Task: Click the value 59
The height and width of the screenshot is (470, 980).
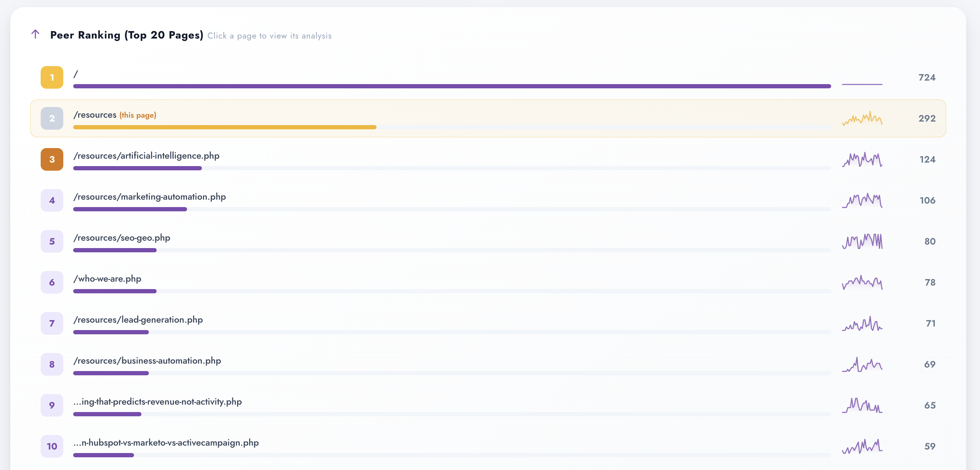Action: point(930,446)
